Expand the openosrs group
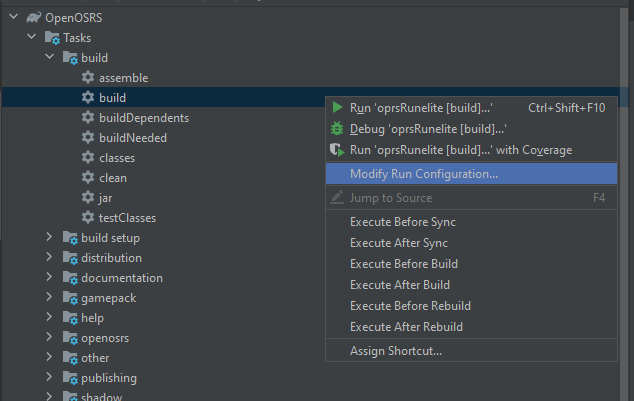The height and width of the screenshot is (401, 634). (x=49, y=337)
